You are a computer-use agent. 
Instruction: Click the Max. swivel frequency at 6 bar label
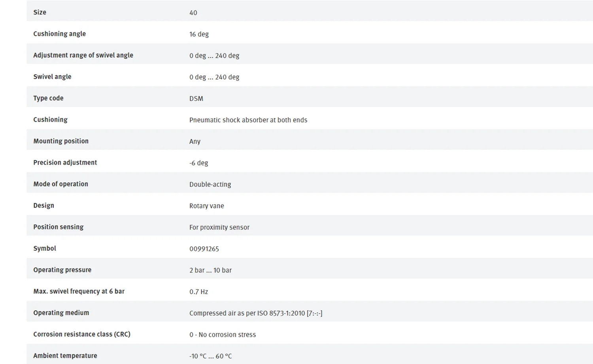(79, 291)
